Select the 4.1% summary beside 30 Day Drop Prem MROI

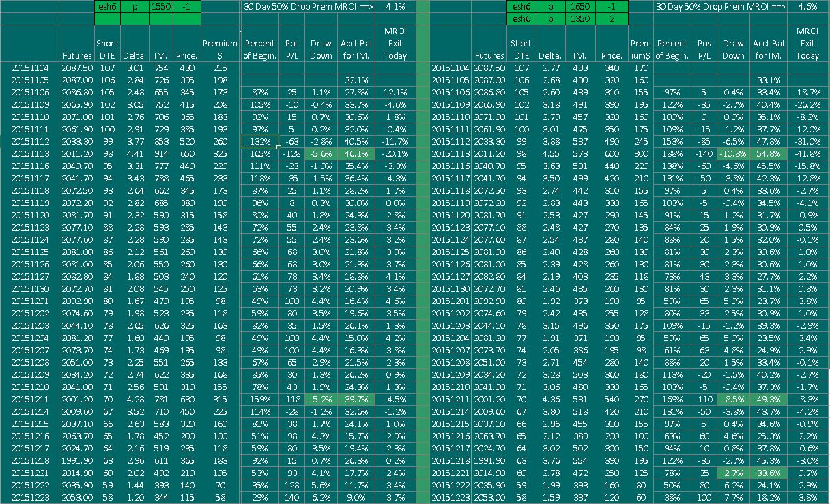(395, 6)
